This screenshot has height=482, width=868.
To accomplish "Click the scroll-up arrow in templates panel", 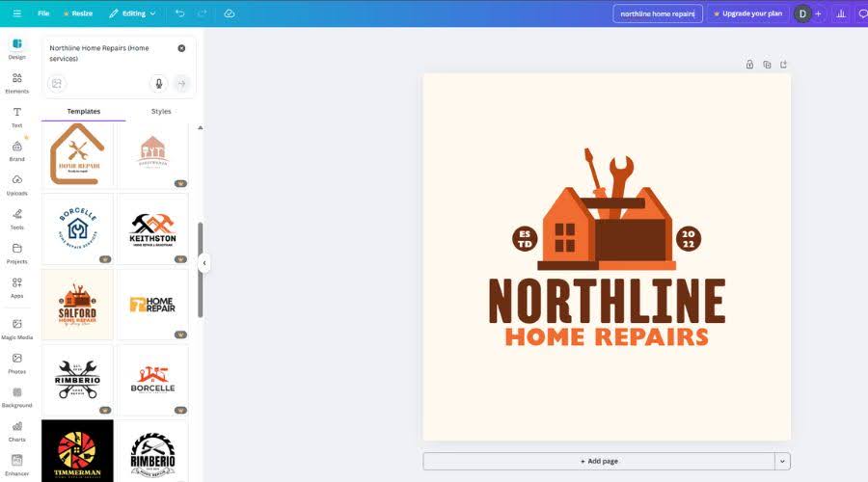I will [201, 128].
